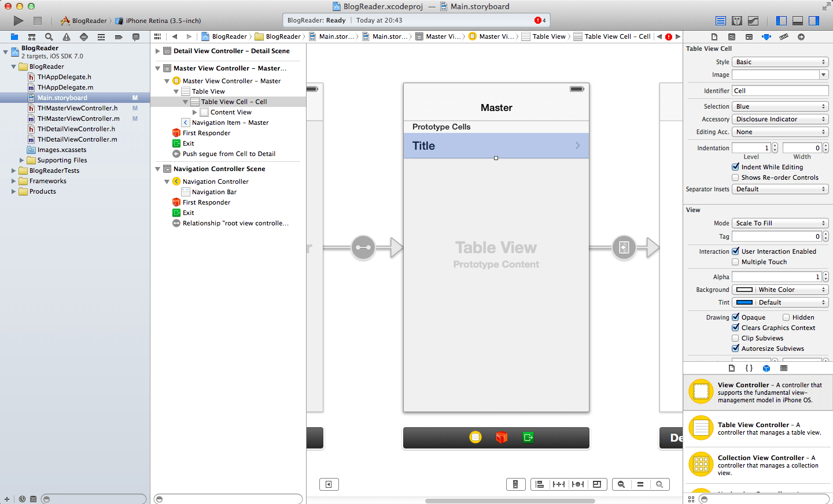Show the bottom Debug area pane

[x=798, y=21]
